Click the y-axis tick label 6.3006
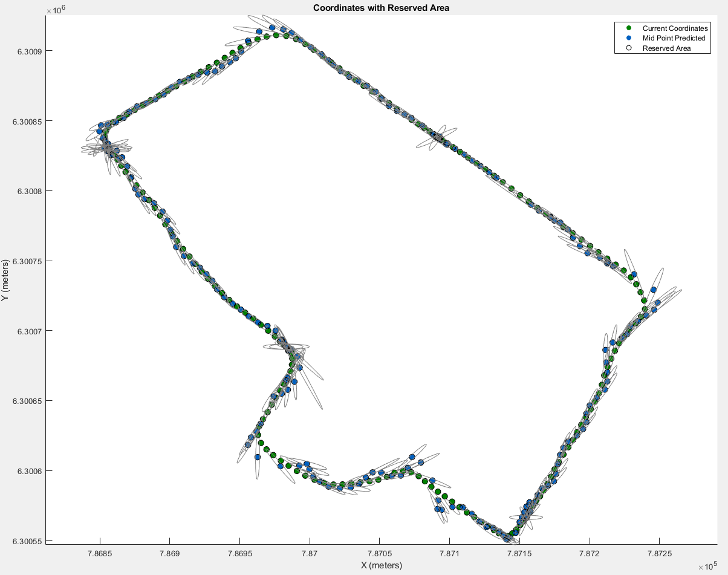The image size is (728, 575). click(x=28, y=471)
